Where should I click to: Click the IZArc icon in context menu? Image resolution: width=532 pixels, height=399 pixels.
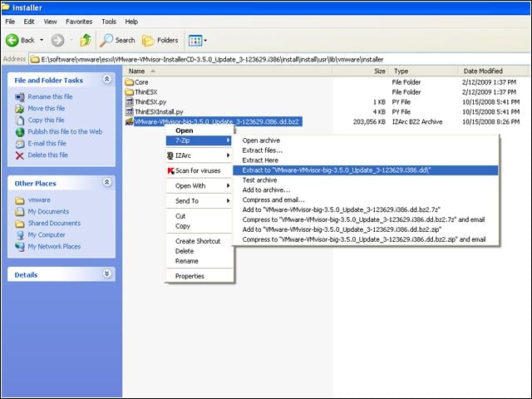(170, 155)
